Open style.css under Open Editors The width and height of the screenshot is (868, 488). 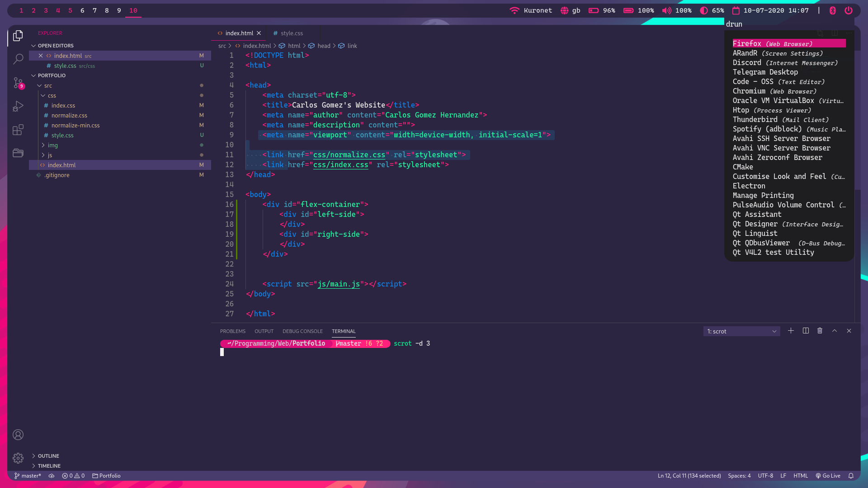point(120,66)
